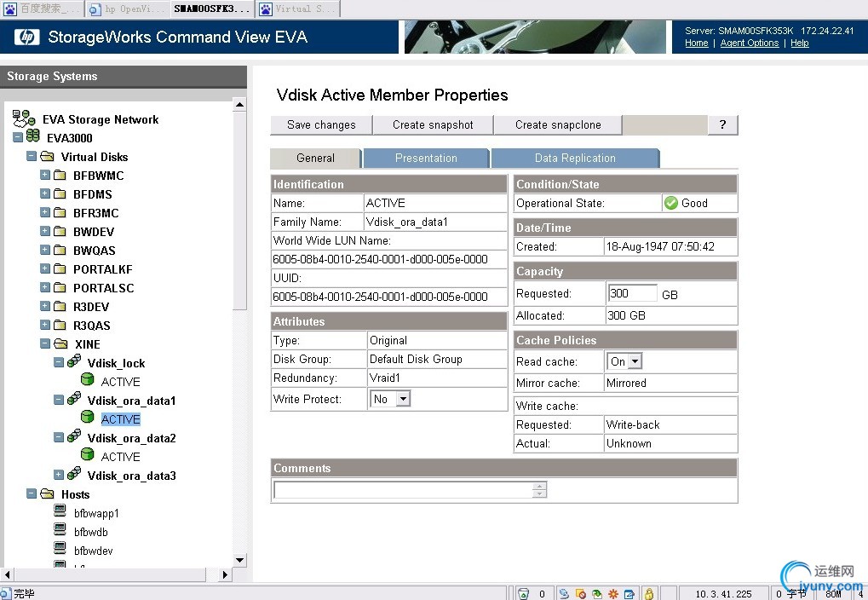Switch to the General tab
868x600 pixels.
coord(315,158)
